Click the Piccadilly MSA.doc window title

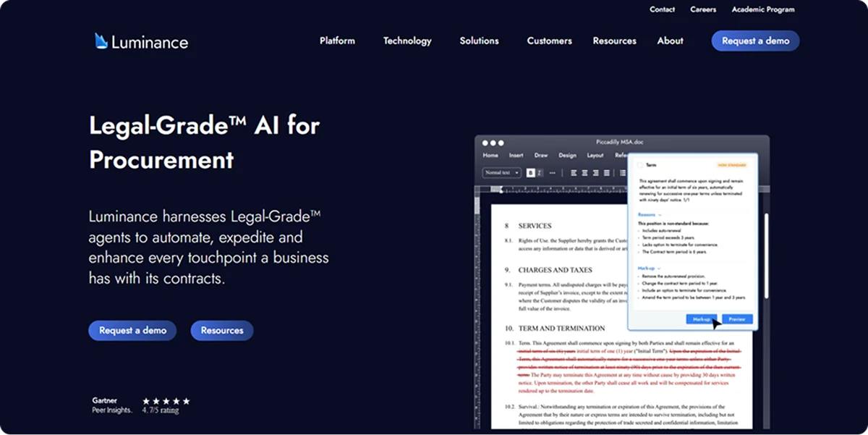tap(621, 143)
